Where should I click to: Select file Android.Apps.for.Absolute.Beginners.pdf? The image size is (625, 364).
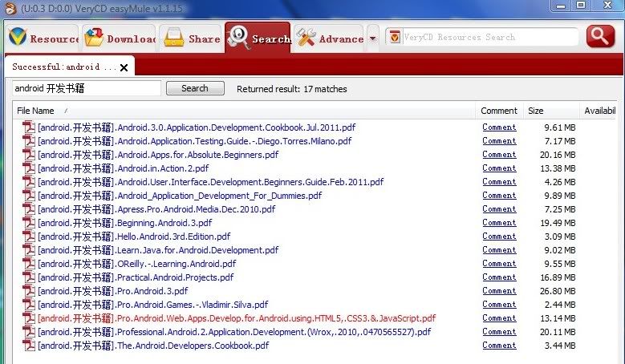(x=158, y=155)
